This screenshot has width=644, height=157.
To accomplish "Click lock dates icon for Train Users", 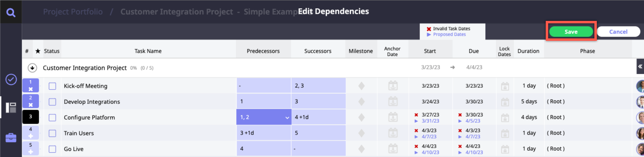I will tap(505, 133).
